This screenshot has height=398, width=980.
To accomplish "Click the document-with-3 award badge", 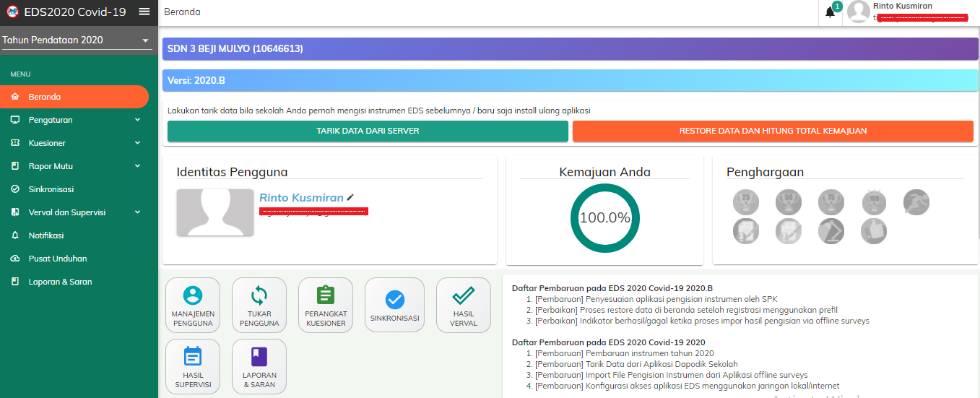I will click(x=746, y=231).
